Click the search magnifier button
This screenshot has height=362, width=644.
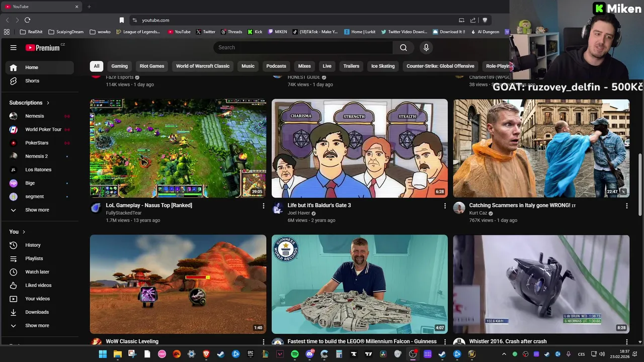pyautogui.click(x=404, y=47)
